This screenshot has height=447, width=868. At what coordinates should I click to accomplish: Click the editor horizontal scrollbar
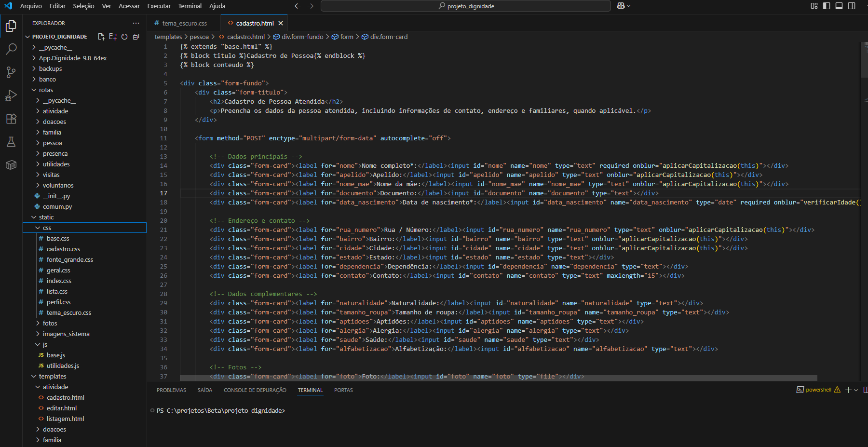pyautogui.click(x=499, y=378)
